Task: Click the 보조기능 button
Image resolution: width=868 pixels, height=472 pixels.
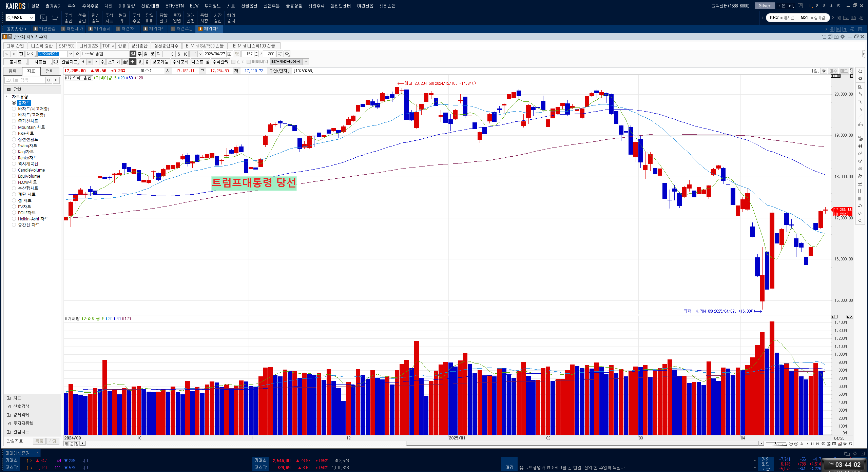Action: 160,62
